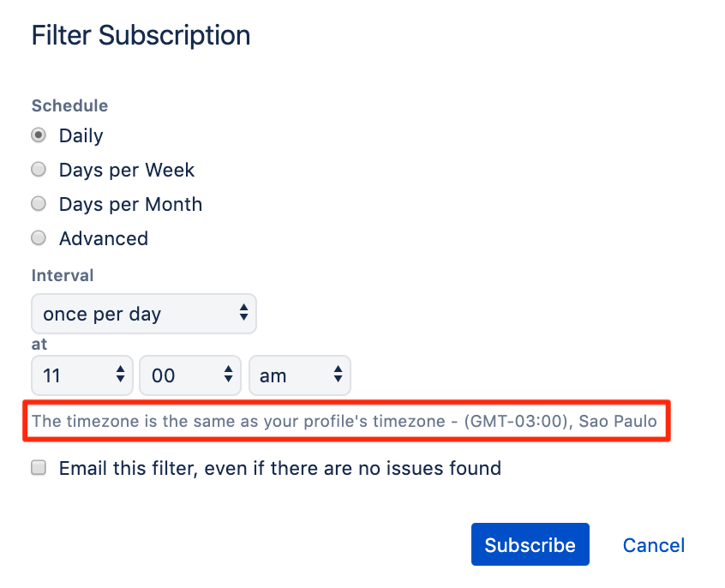The height and width of the screenshot is (588, 725).
Task: Click the am/pm selector up-down arrows
Action: (338, 374)
